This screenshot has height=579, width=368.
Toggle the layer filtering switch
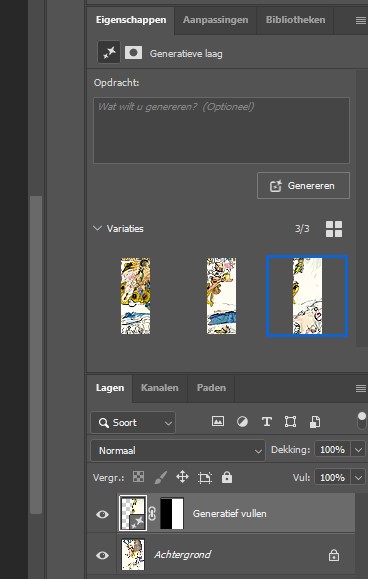pyautogui.click(x=362, y=421)
